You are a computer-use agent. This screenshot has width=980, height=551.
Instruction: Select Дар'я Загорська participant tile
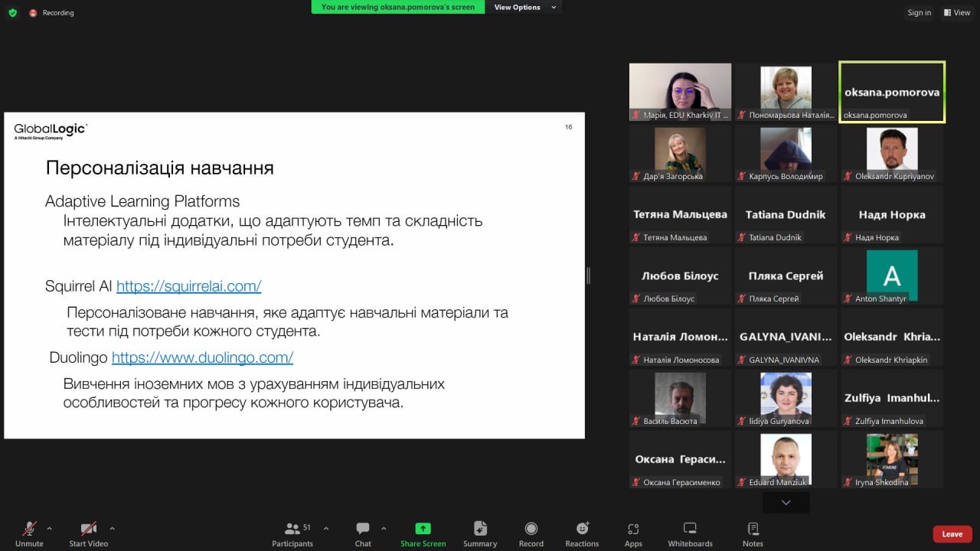click(x=680, y=153)
